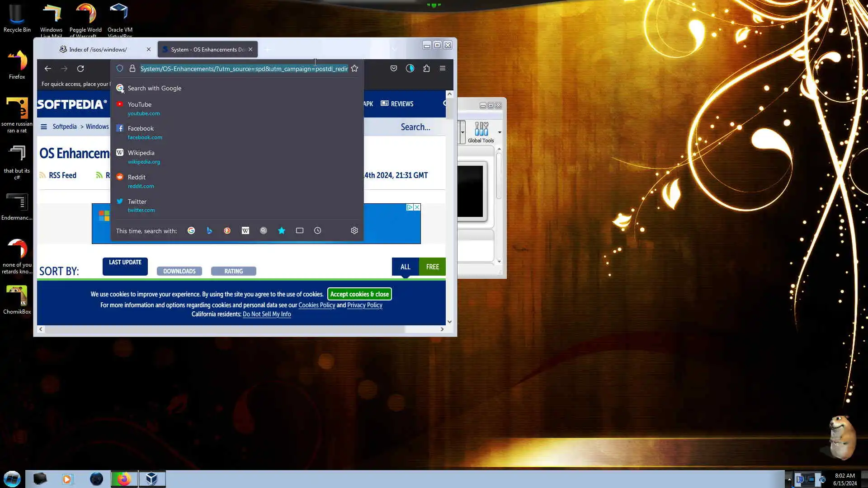Search with Bing one-off engine icon
868x488 pixels.
pos(209,231)
